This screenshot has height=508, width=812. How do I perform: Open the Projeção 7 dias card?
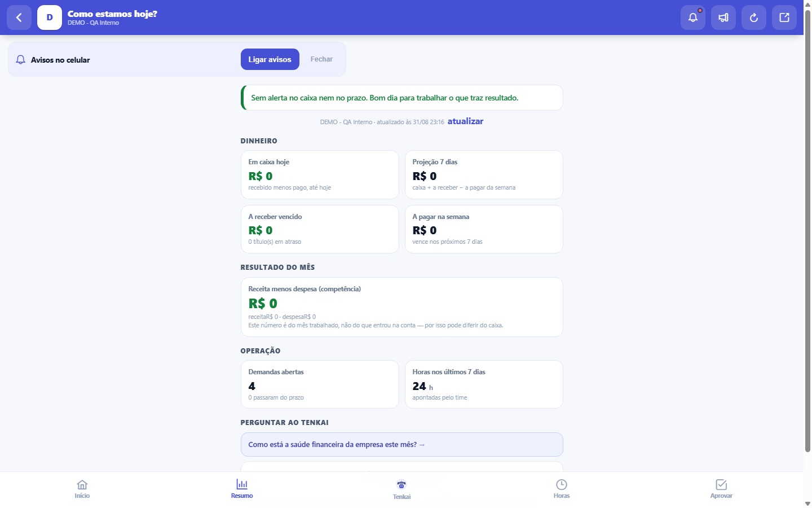[x=484, y=175]
